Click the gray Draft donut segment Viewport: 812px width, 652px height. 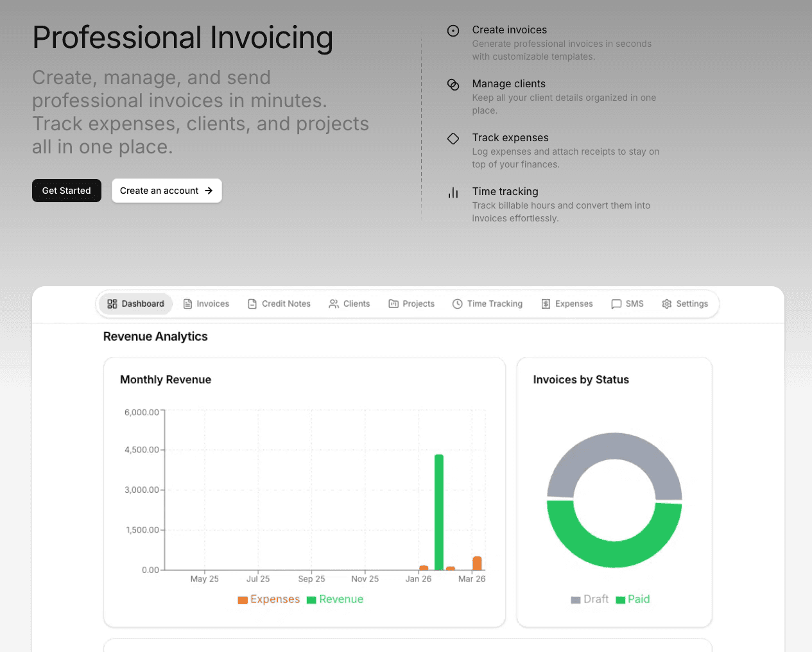coord(614,446)
